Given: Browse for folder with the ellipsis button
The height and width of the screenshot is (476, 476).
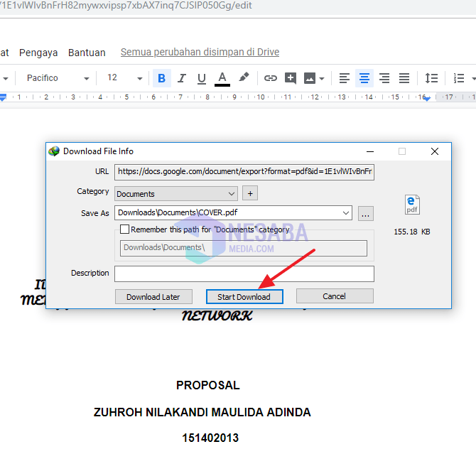Looking at the screenshot, I should 365,212.
